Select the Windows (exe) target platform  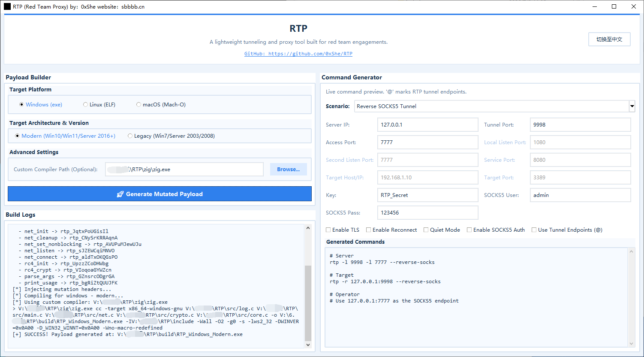click(41, 105)
